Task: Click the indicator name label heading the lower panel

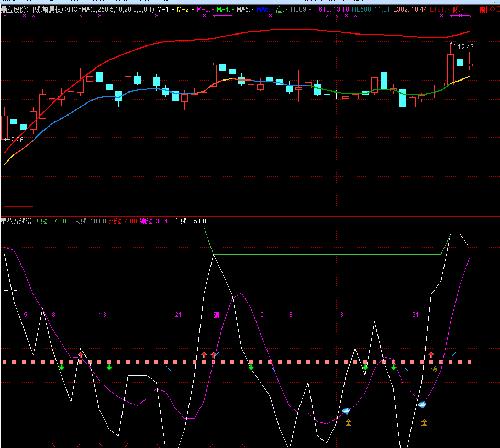Action: (17, 221)
